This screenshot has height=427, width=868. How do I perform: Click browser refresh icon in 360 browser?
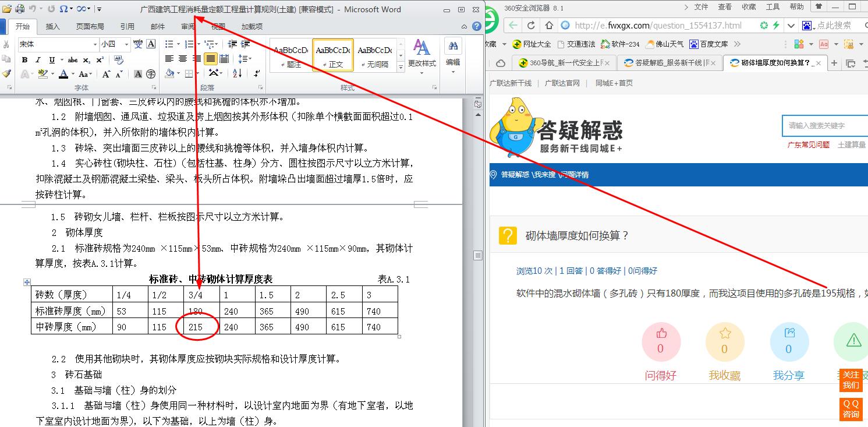click(x=531, y=26)
